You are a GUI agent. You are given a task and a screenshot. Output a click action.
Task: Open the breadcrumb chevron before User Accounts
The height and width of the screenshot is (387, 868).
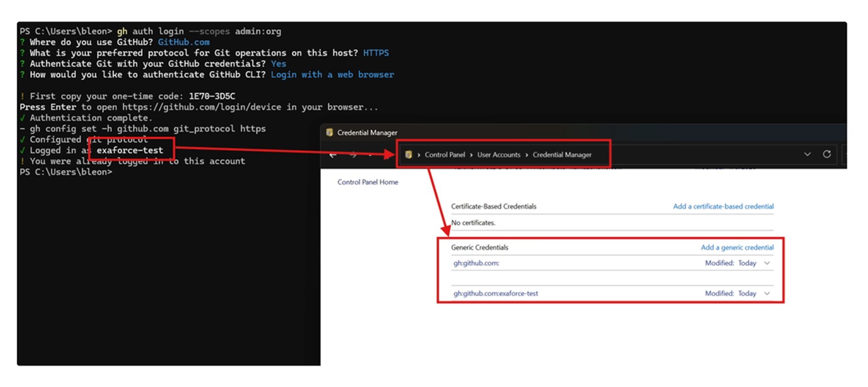click(x=472, y=155)
